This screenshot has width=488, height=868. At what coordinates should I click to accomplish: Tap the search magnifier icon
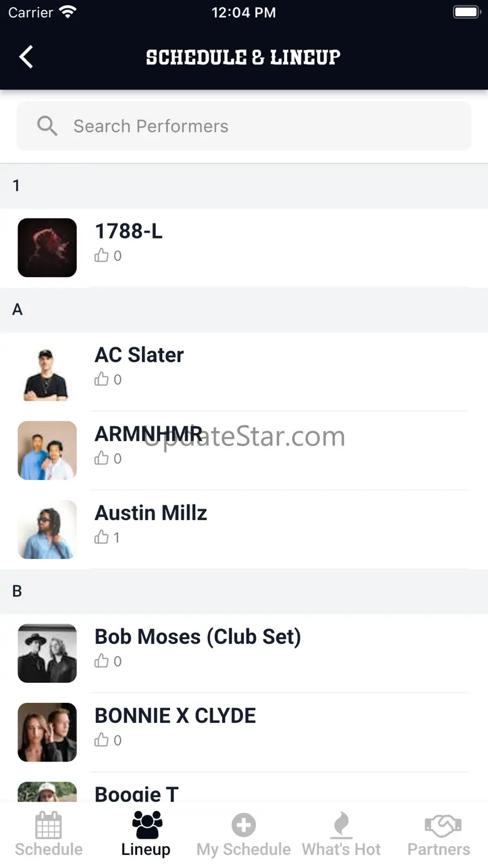[47, 126]
